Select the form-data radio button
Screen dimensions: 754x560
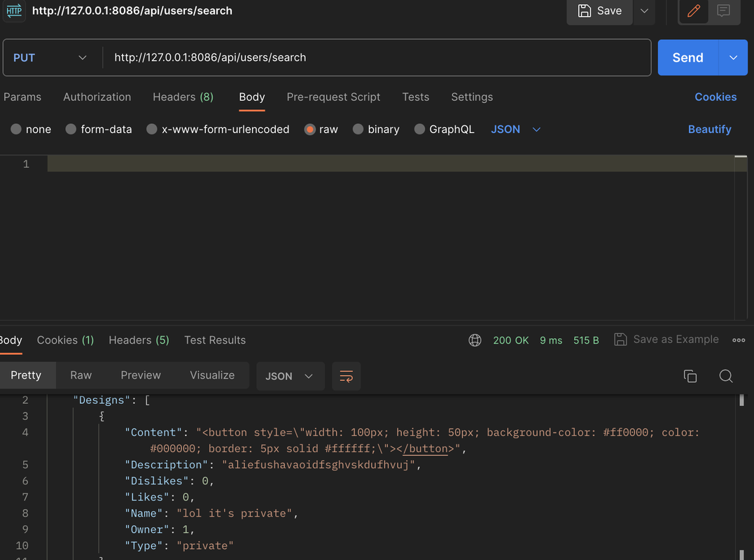tap(71, 129)
